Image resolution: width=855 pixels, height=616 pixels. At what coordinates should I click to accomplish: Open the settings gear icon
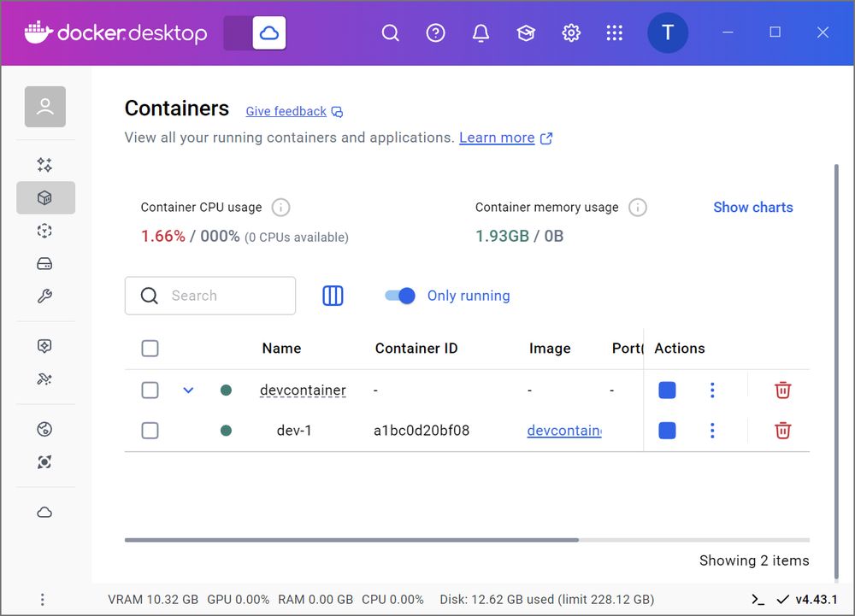coord(571,33)
